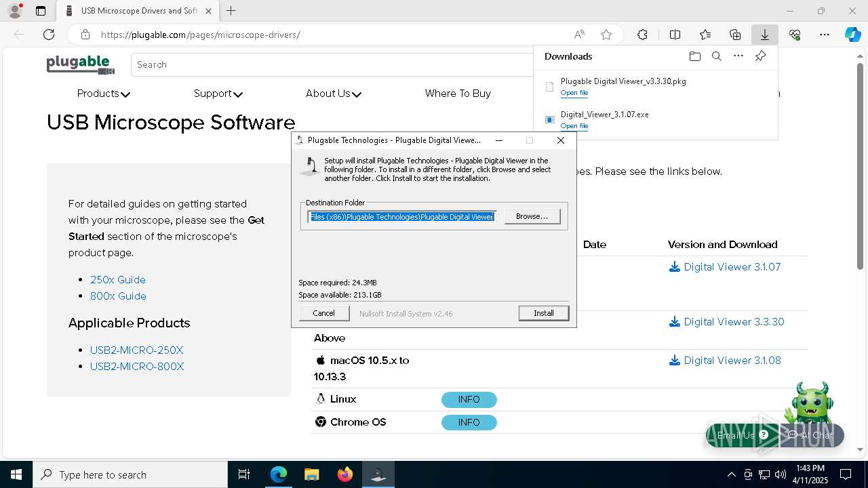Open the Where To Buy page
The width and height of the screenshot is (868, 488).
[458, 94]
